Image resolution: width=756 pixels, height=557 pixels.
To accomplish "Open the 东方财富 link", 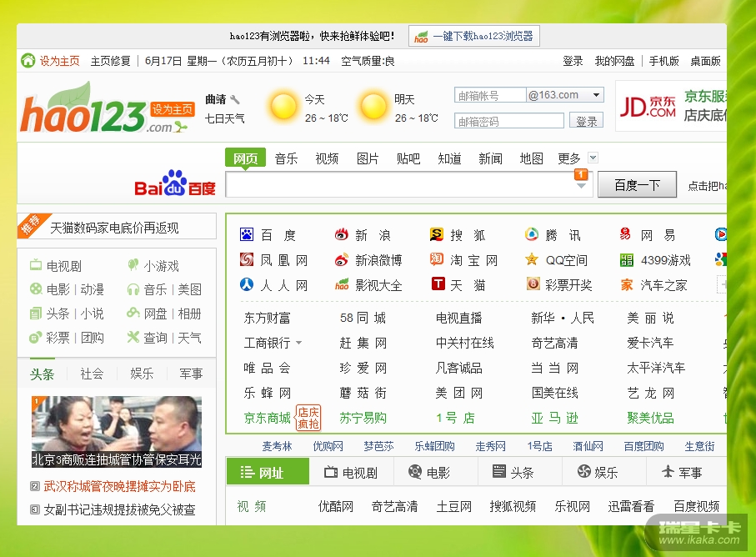I will click(x=267, y=318).
